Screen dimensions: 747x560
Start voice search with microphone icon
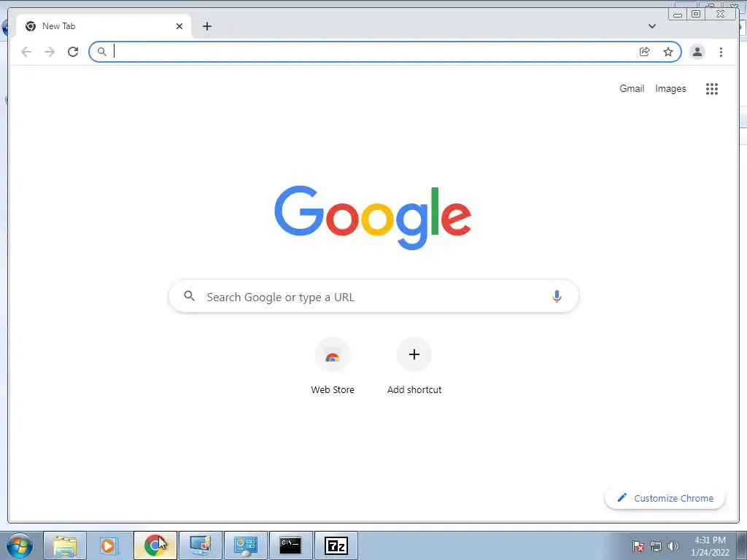557,296
